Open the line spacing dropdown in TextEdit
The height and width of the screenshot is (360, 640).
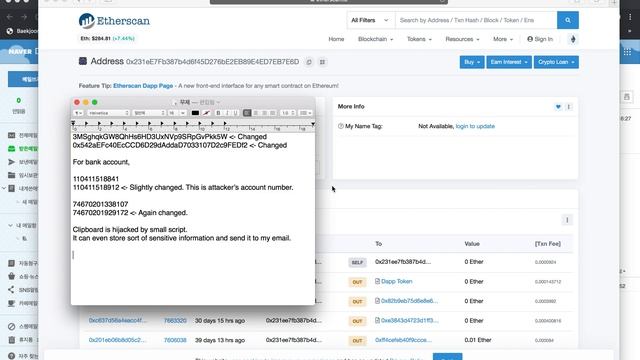tap(288, 113)
